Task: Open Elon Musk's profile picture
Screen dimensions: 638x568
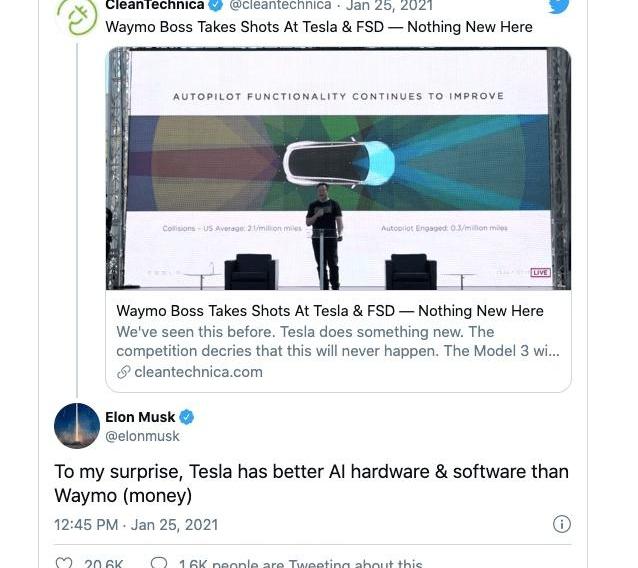Action: [x=77, y=426]
